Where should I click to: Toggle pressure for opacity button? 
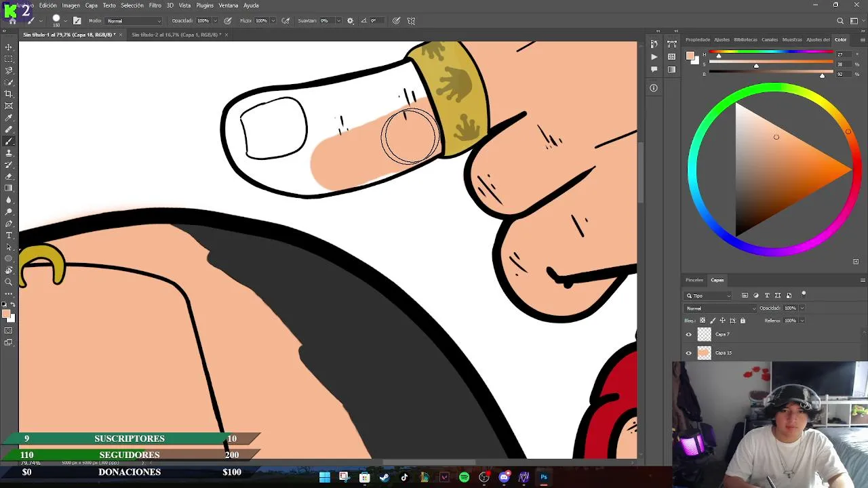click(x=227, y=21)
